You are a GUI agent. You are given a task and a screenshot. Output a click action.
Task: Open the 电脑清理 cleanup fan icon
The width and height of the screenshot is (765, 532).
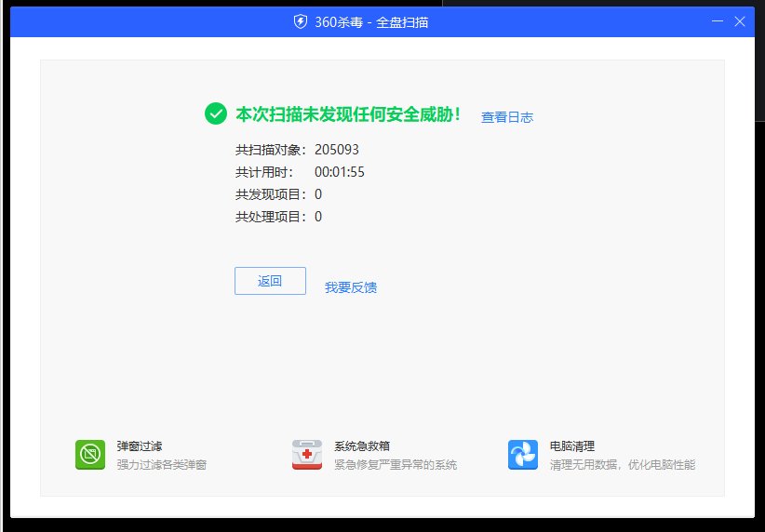pyautogui.click(x=523, y=455)
